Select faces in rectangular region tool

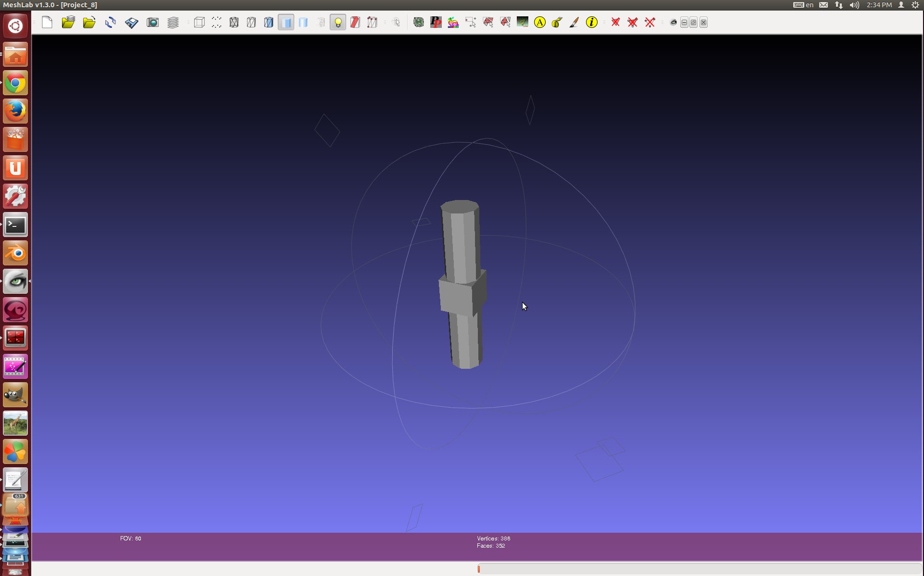point(488,22)
